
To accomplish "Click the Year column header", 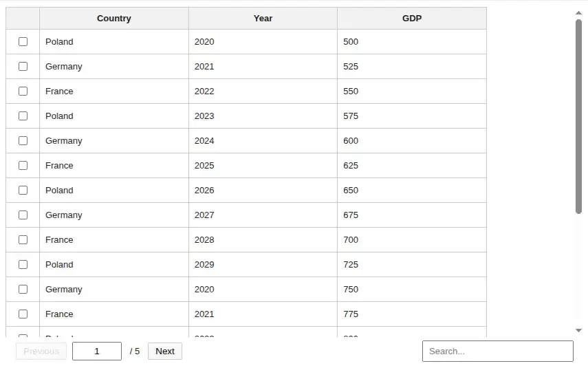I will [x=263, y=19].
